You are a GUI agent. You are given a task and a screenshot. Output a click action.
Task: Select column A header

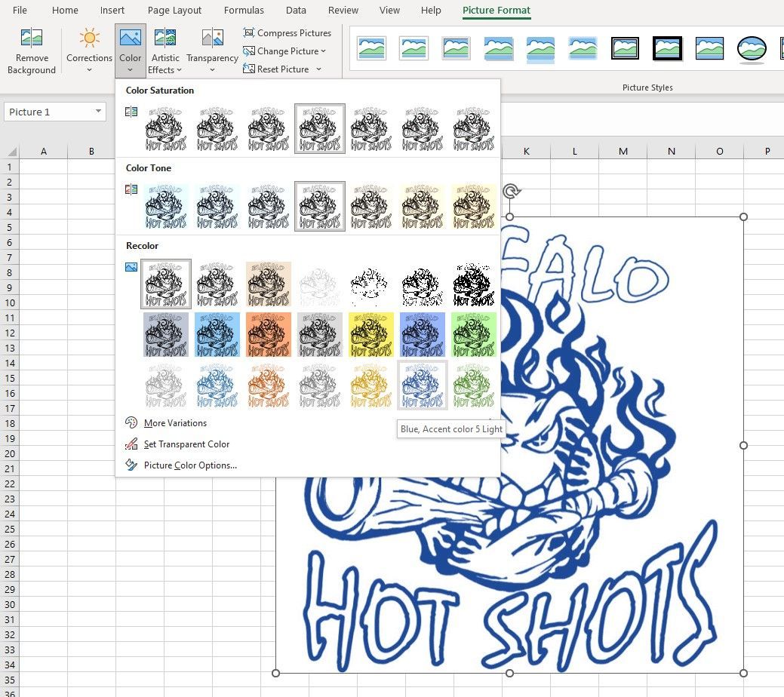[44, 151]
